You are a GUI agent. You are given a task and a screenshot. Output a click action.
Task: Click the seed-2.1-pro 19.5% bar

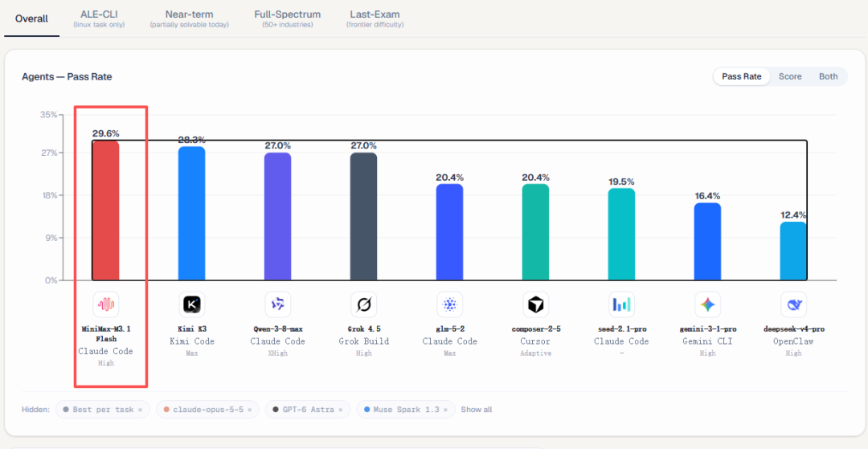[621, 235]
